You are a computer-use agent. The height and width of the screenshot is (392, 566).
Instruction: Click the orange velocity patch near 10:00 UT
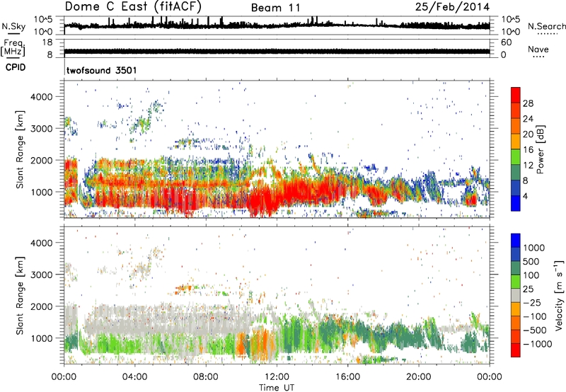(x=241, y=343)
